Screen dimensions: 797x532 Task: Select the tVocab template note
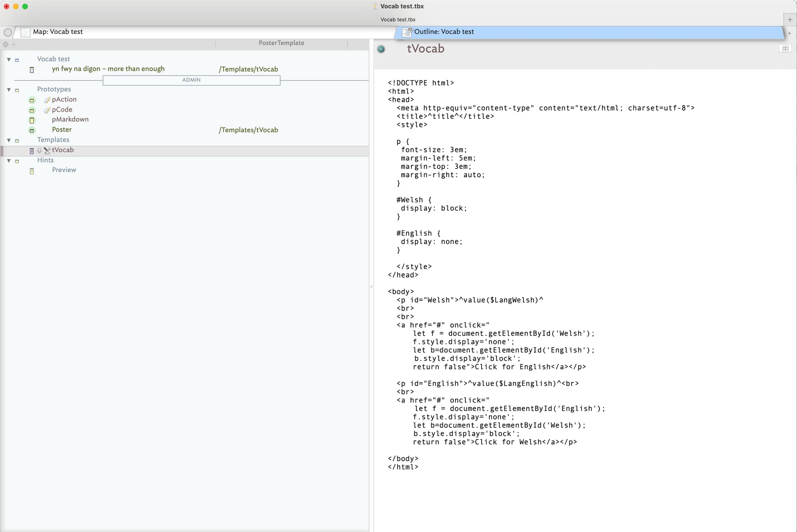click(63, 150)
